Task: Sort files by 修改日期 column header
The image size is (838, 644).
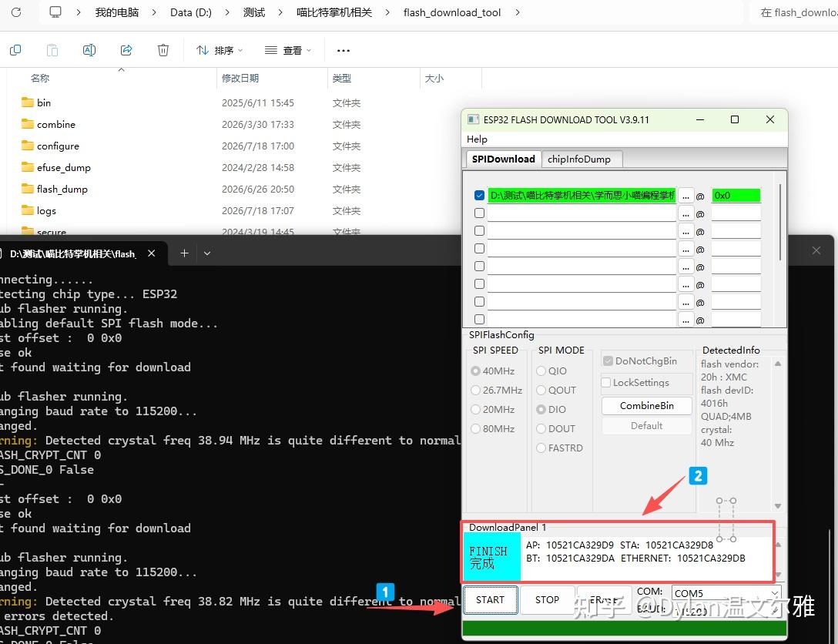Action: coord(240,78)
